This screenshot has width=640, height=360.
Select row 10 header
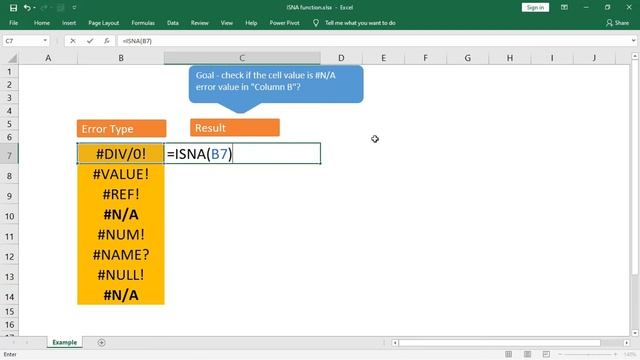click(x=9, y=216)
